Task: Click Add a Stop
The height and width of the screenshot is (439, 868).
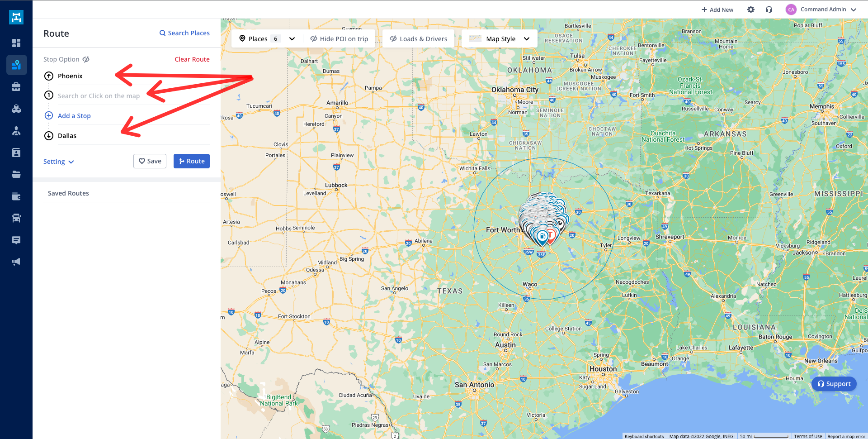Action: coord(74,116)
